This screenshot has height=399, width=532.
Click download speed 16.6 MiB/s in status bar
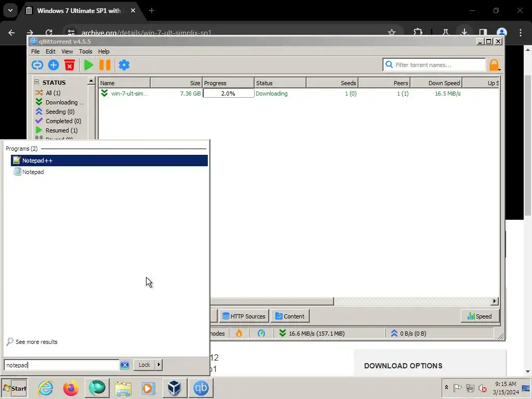click(x=312, y=334)
